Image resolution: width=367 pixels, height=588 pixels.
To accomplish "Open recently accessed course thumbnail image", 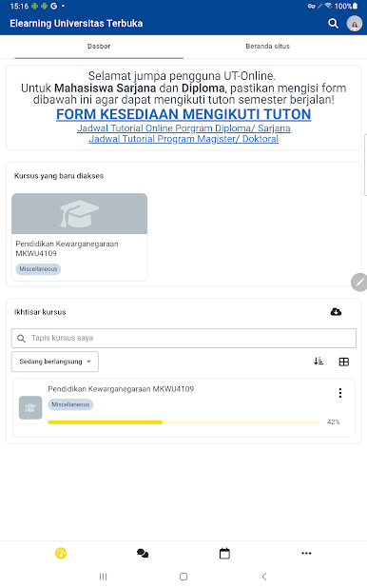I will pos(80,214).
